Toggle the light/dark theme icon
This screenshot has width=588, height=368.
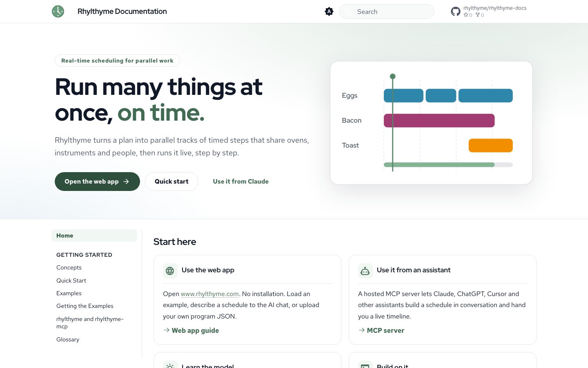coord(329,11)
